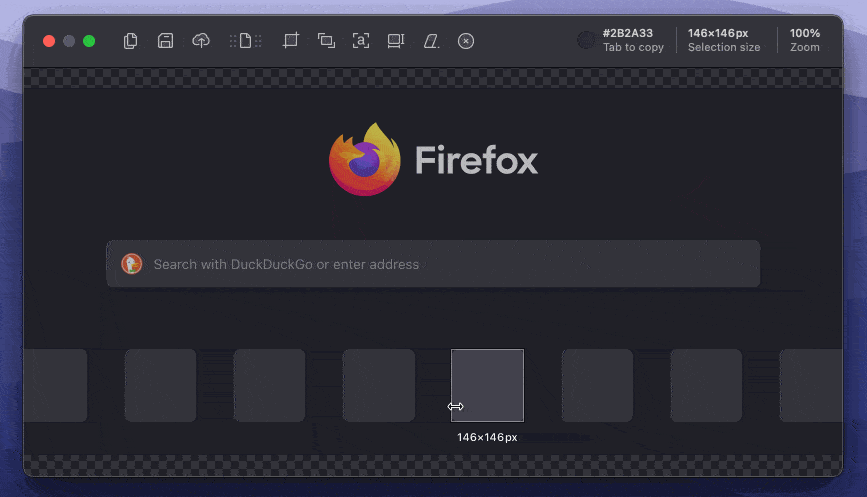867x497 pixels.
Task: Click the 'Tab to copy' color label
Action: click(633, 47)
